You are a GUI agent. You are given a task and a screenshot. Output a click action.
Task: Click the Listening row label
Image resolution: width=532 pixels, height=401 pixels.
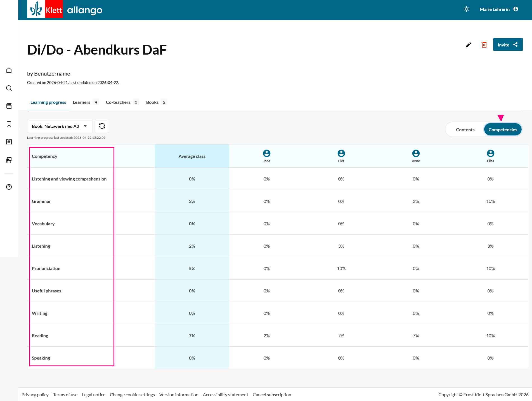click(41, 246)
